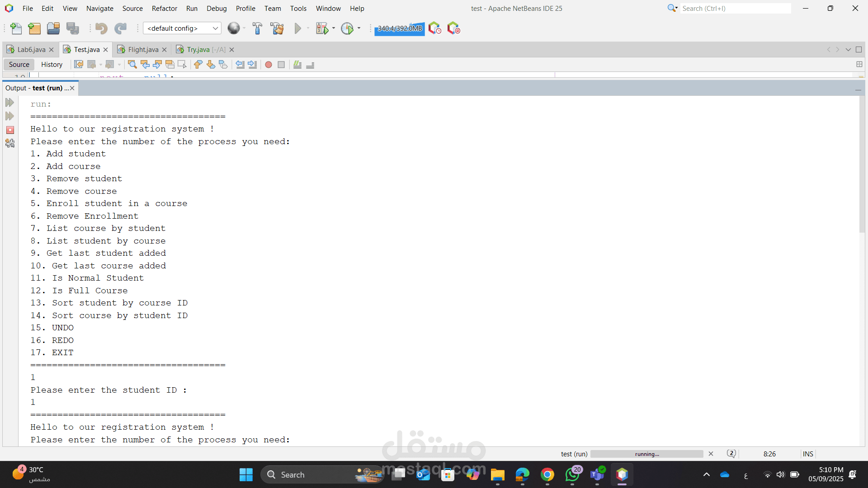Viewport: 868px width, 488px height.
Task: Click the New Project icon
Action: (x=34, y=28)
